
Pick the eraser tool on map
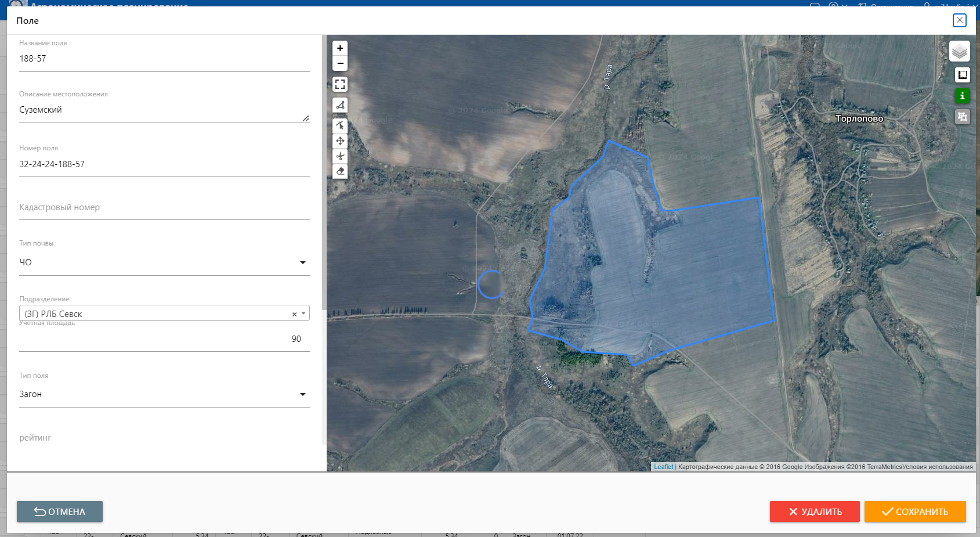340,171
